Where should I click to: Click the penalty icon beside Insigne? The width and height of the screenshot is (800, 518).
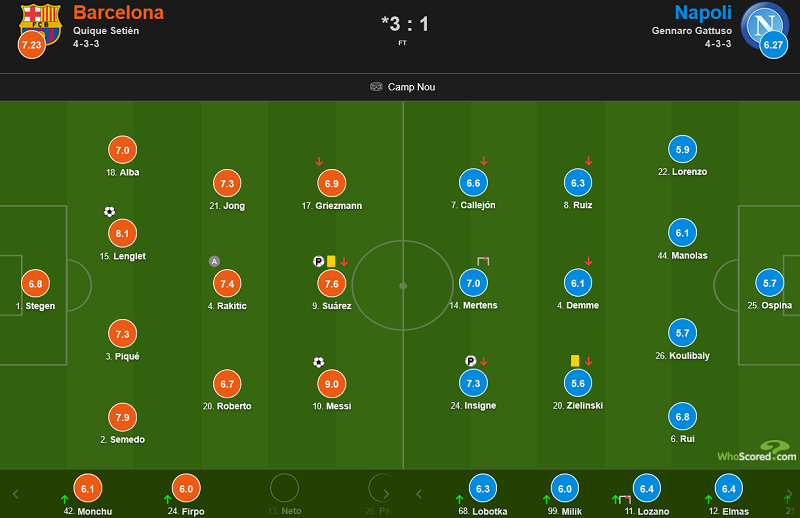[x=470, y=361]
